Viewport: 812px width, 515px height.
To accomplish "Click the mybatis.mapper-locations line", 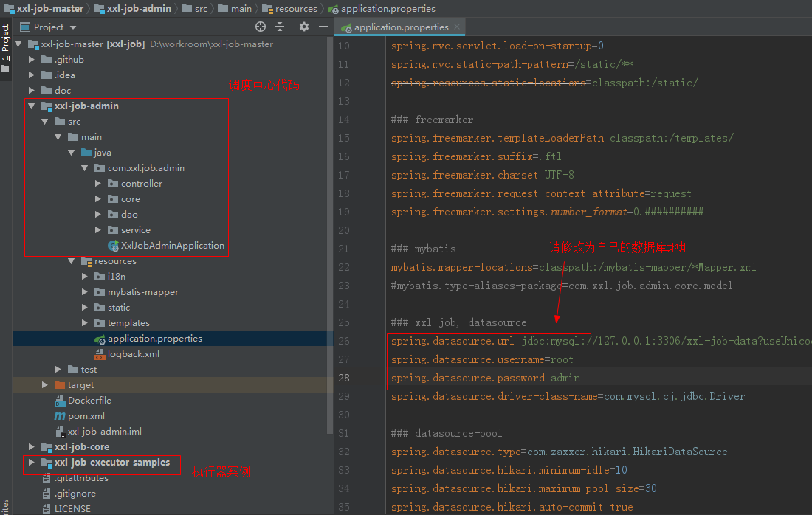I will pos(574,268).
